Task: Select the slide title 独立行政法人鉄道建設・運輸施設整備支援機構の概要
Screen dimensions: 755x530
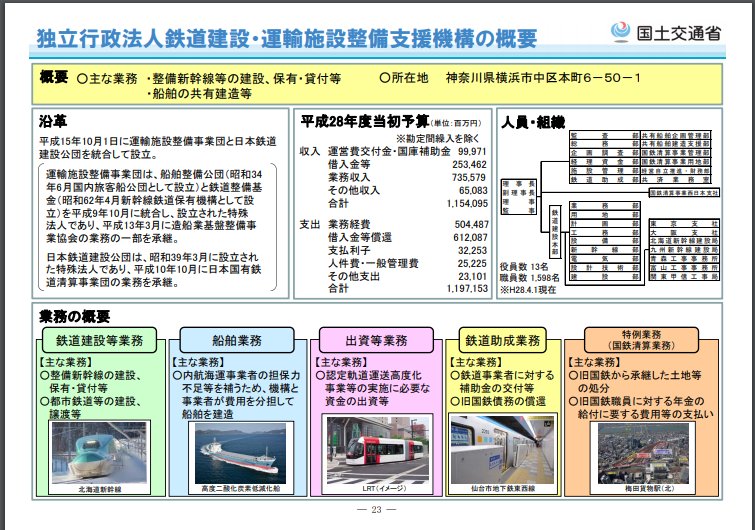Action: click(286, 39)
